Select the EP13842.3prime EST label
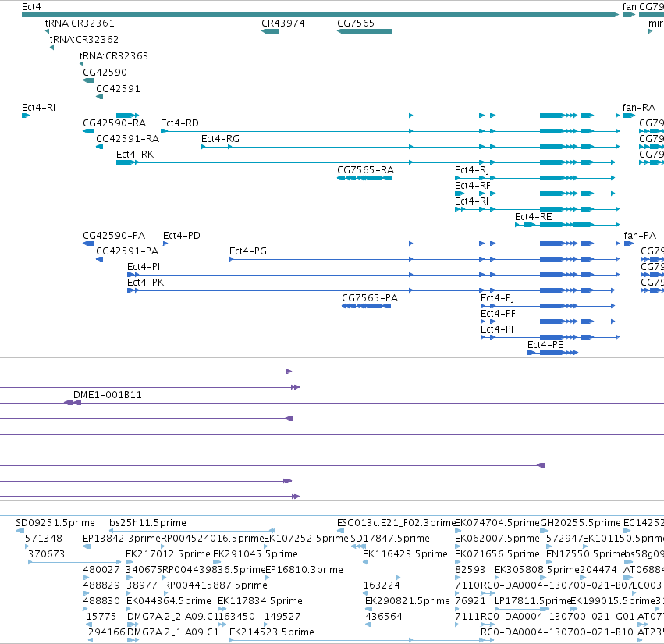The width and height of the screenshot is (664, 644). click(x=122, y=539)
